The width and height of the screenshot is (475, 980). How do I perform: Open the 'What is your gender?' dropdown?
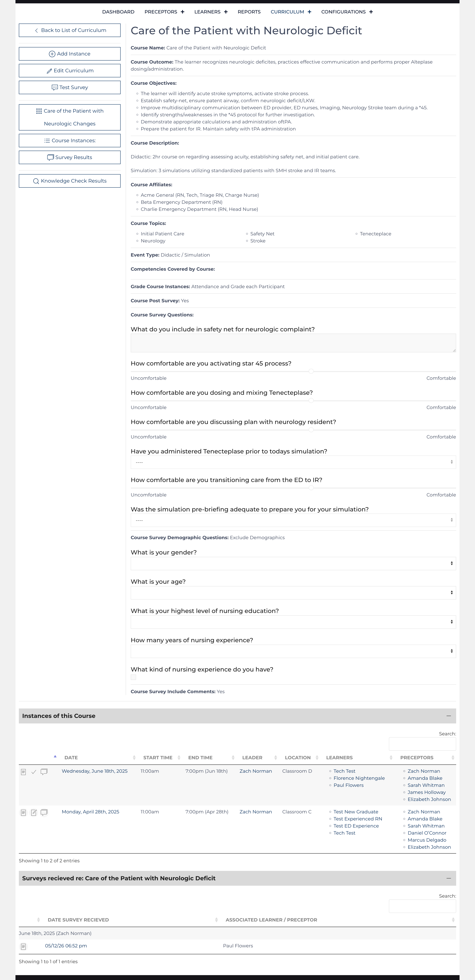click(293, 563)
